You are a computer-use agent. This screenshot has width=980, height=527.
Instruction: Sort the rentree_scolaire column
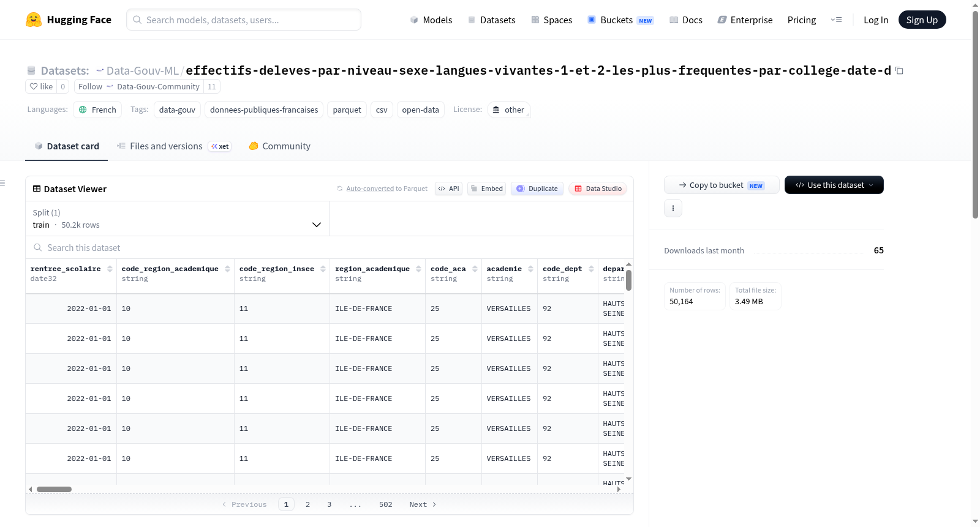(110, 269)
